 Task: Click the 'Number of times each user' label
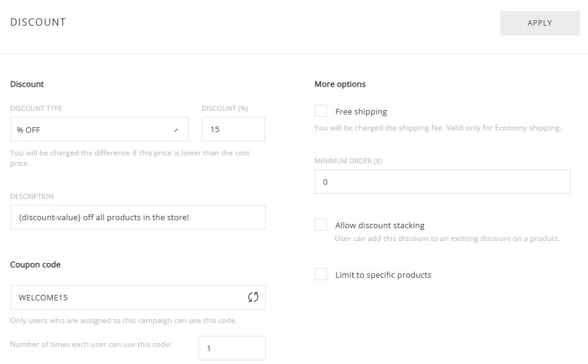pos(91,344)
